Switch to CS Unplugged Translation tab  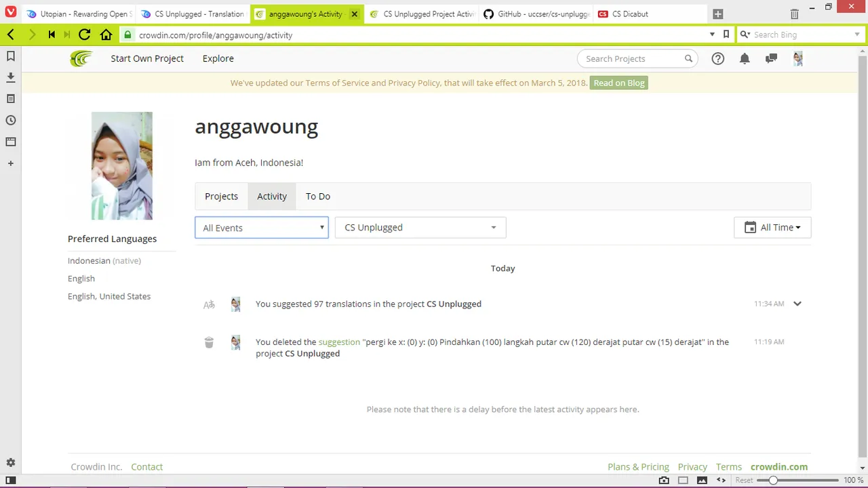[193, 14]
